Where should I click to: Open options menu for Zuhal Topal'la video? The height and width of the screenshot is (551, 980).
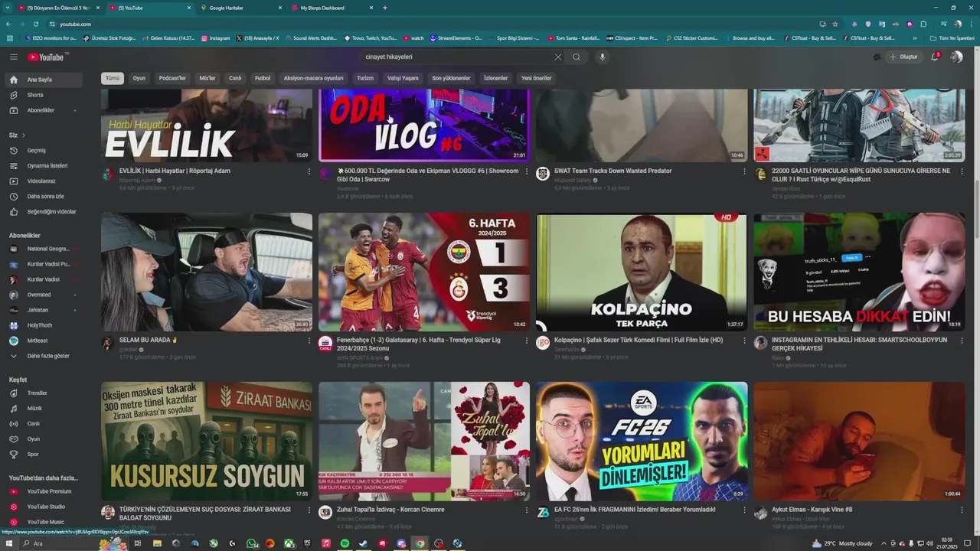(527, 510)
